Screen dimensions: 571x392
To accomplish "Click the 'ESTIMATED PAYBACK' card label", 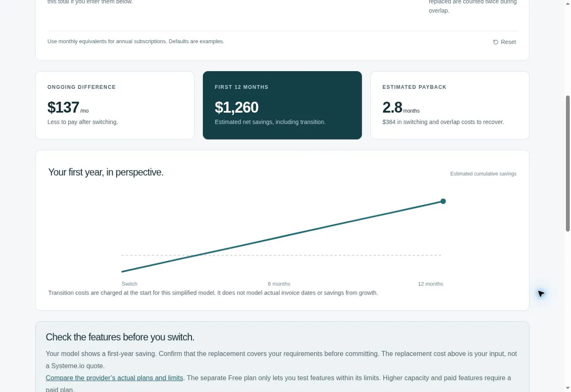I will pyautogui.click(x=414, y=87).
